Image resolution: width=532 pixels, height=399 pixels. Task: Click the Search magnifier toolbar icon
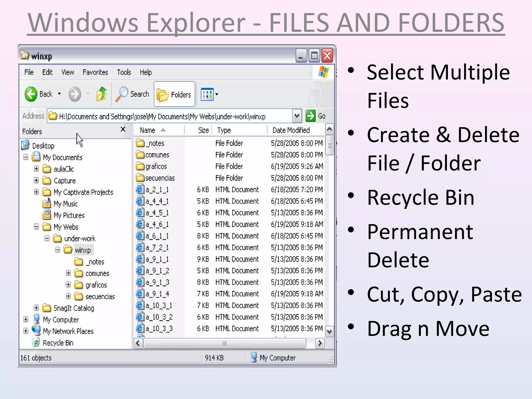[122, 94]
